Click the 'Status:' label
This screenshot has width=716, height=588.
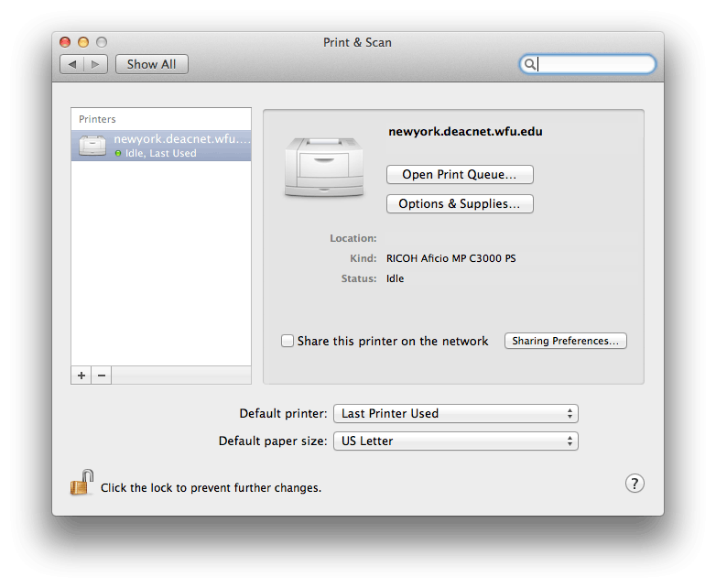pyautogui.click(x=359, y=278)
